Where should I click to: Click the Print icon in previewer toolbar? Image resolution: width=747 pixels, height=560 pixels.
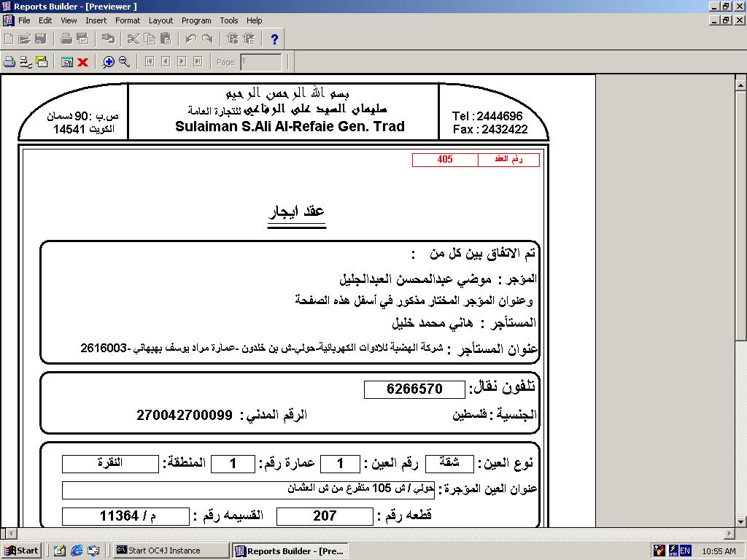9,62
